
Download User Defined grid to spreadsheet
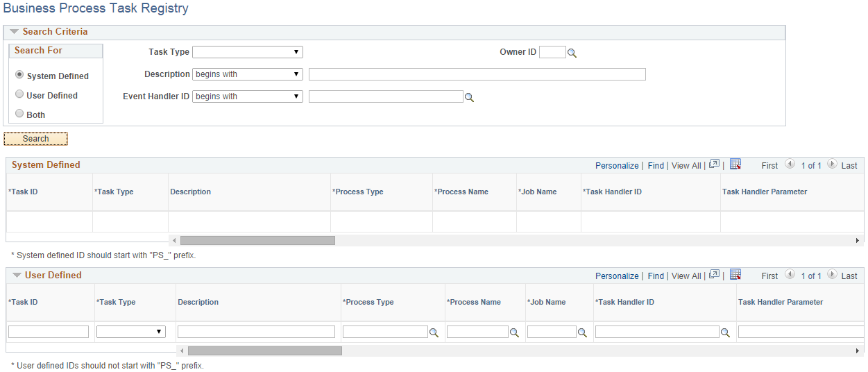click(735, 275)
